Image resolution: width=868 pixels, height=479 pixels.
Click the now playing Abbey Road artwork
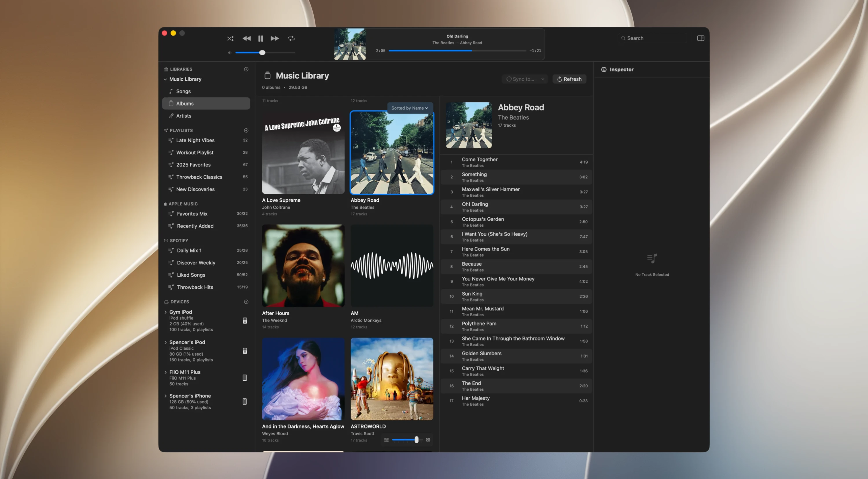click(x=350, y=44)
